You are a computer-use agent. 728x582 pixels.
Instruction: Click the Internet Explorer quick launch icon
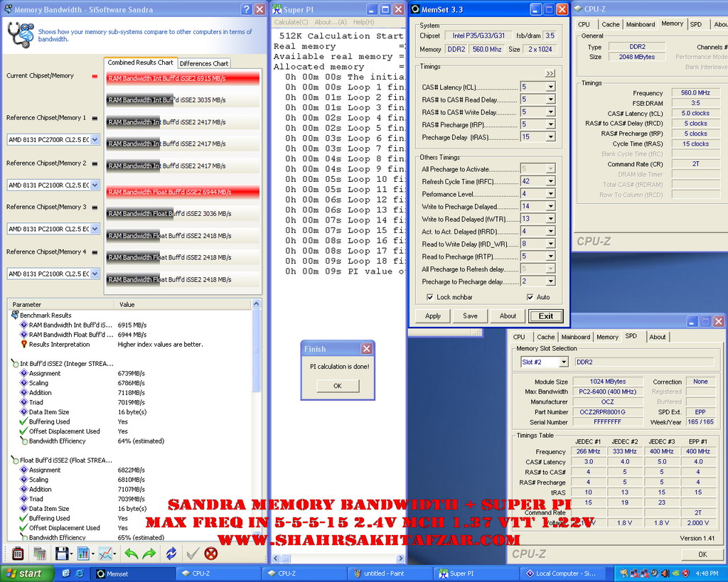click(x=80, y=573)
